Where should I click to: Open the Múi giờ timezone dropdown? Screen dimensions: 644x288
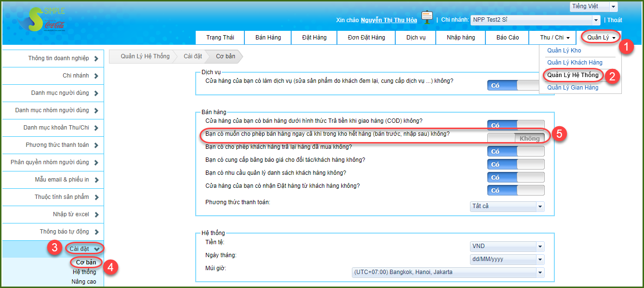click(448, 272)
